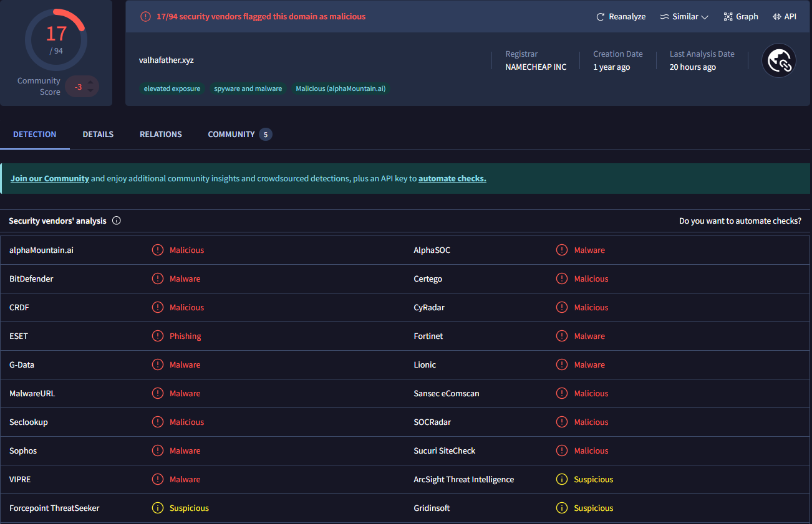Click the Sucuri SiteCheck vendor name
Screen dimensions: 812x524
pos(445,450)
